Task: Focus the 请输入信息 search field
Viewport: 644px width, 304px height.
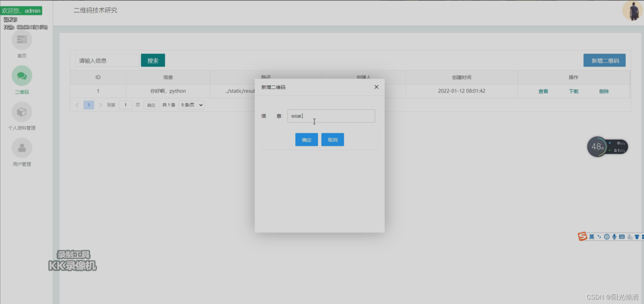Action: click(108, 60)
